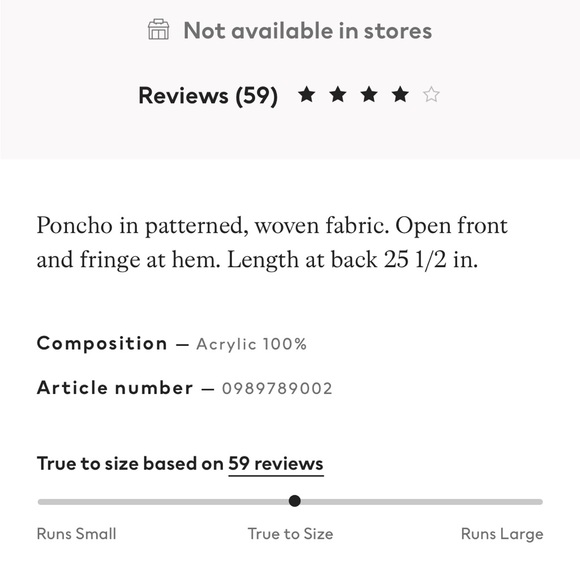Screen dimensions: 580x580
Task: Click the Runs Small label
Action: tap(77, 534)
